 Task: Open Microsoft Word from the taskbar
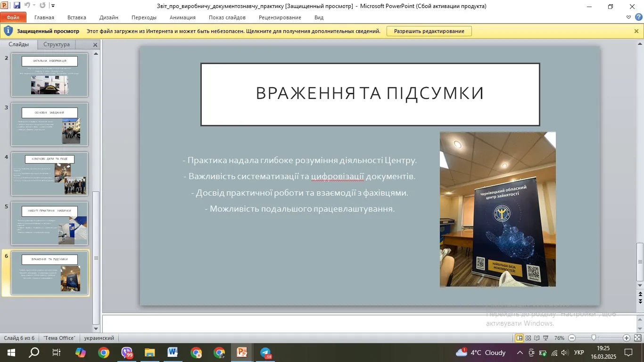pyautogui.click(x=173, y=353)
